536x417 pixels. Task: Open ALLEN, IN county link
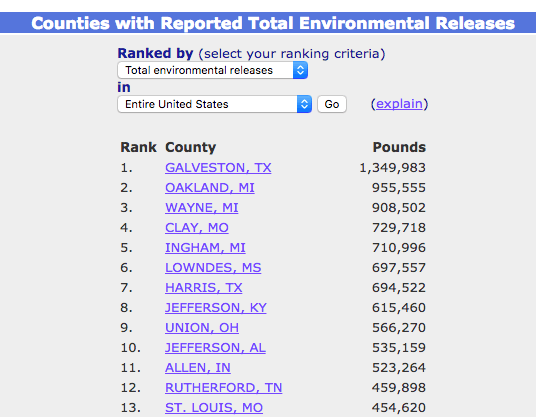click(198, 368)
